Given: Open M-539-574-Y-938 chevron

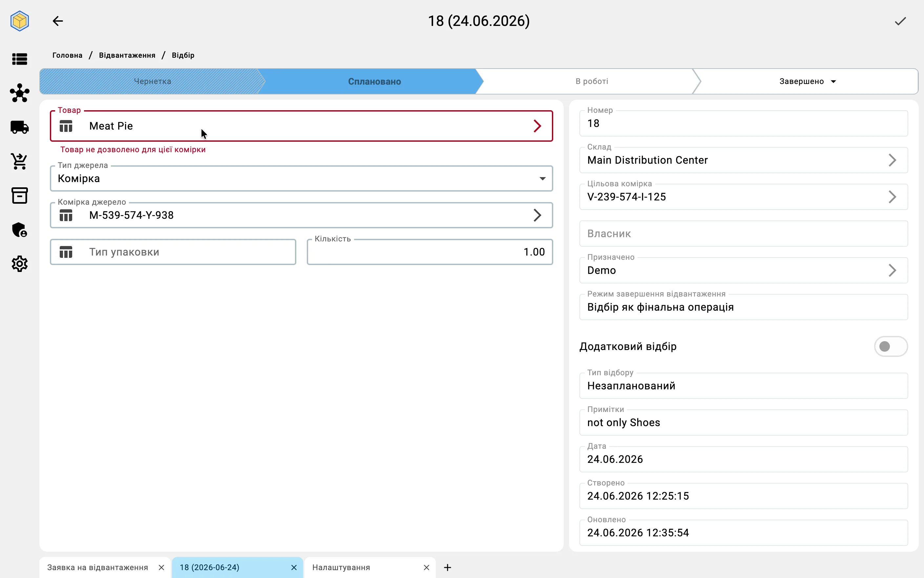Looking at the screenshot, I should coord(537,215).
